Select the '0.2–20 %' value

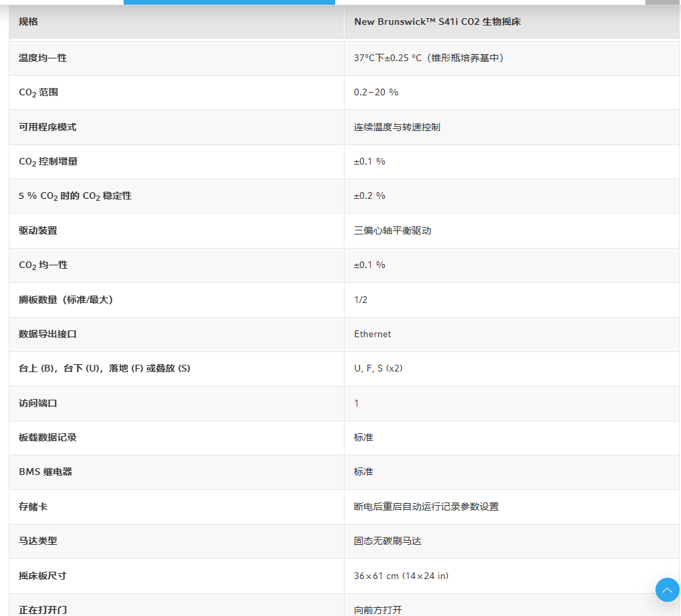point(375,92)
